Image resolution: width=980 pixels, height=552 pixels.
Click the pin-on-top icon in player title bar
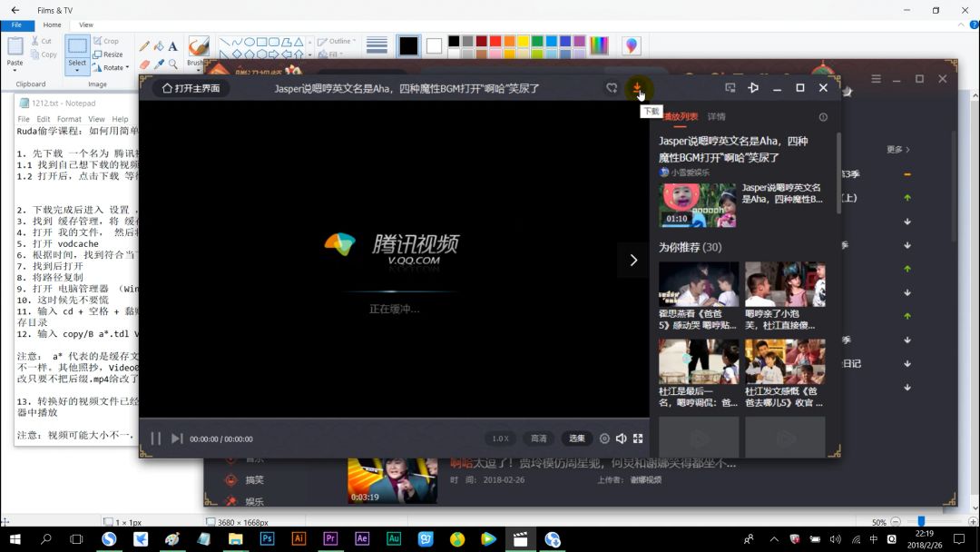pyautogui.click(x=753, y=88)
